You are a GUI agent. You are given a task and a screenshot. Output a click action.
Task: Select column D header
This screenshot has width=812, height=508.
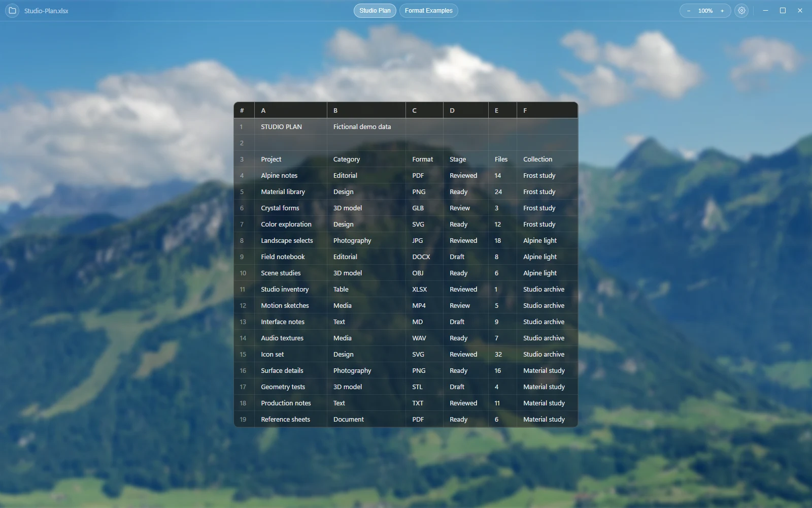coord(466,110)
